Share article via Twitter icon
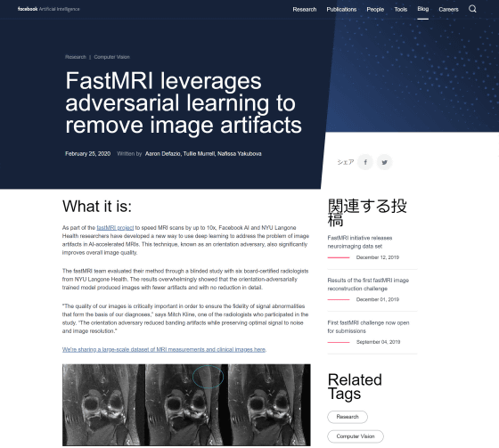This screenshot has height=448, width=499. pyautogui.click(x=384, y=162)
